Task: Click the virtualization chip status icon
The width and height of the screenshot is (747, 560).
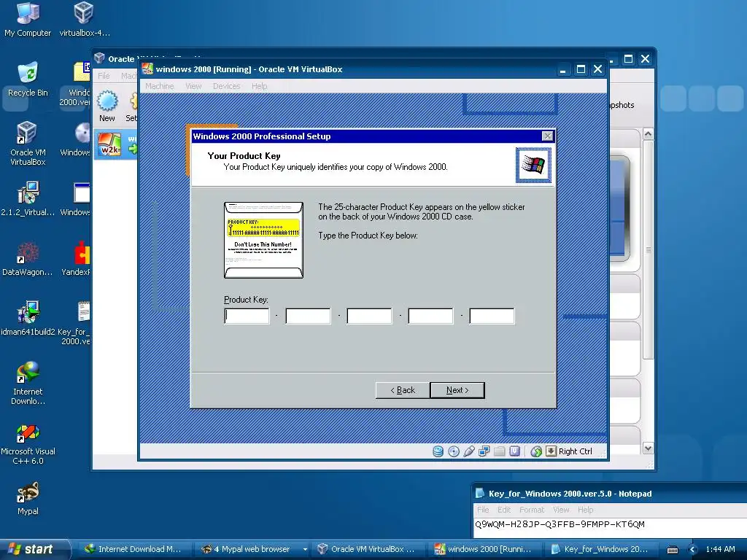Action: [x=514, y=451]
